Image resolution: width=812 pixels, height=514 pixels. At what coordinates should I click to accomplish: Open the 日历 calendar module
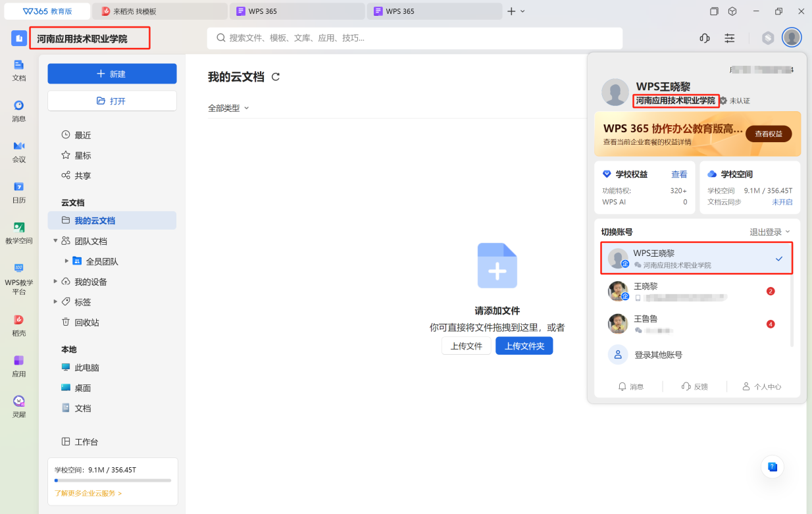[x=19, y=192]
